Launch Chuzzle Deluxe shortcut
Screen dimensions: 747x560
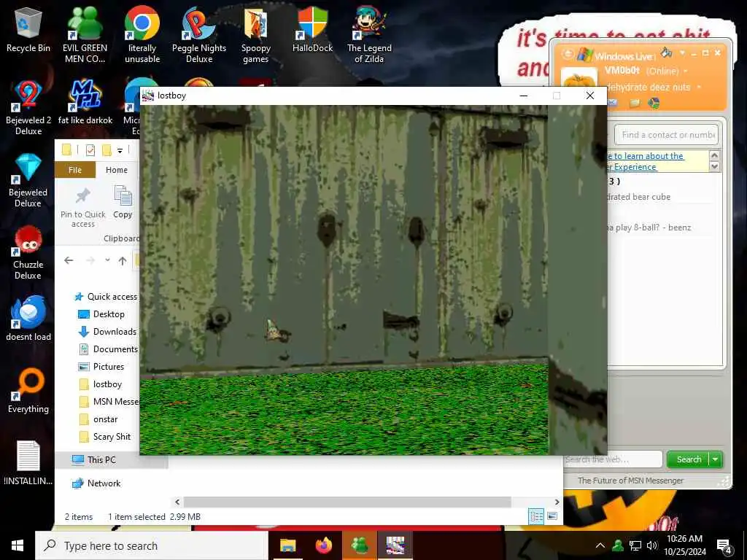pos(28,252)
